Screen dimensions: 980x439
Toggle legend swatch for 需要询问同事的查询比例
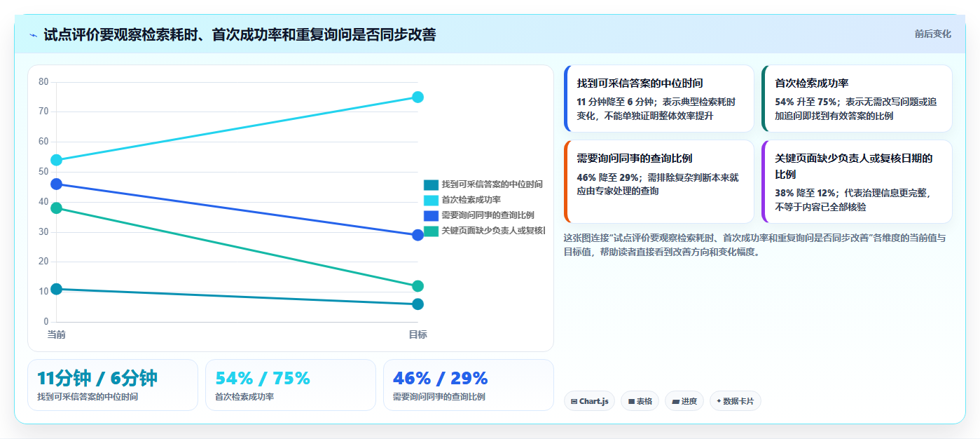tap(431, 215)
